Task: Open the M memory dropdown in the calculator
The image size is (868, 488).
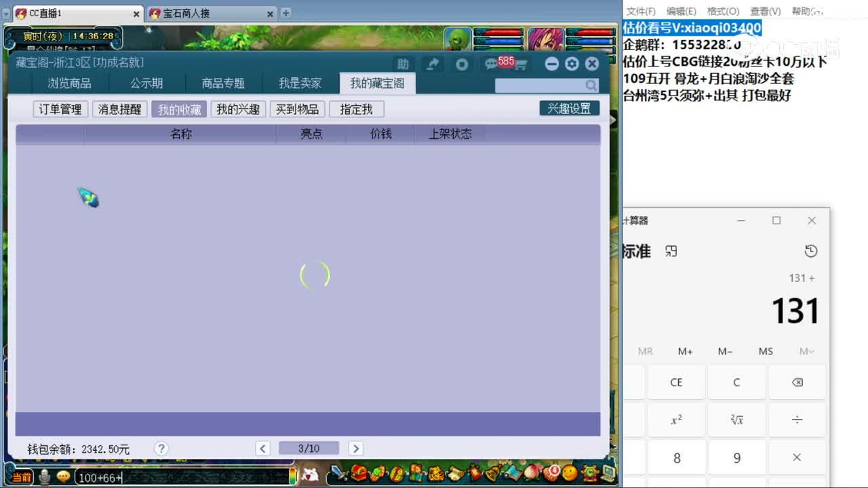Action: point(804,351)
